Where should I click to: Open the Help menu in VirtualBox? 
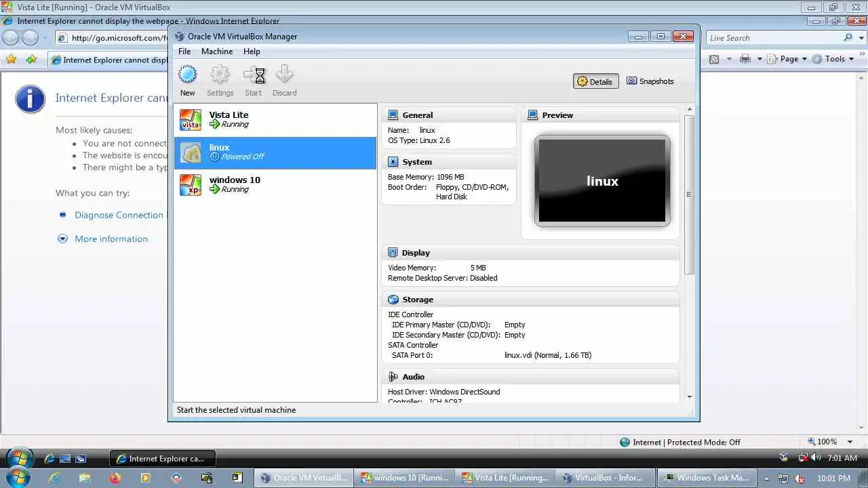[252, 52]
